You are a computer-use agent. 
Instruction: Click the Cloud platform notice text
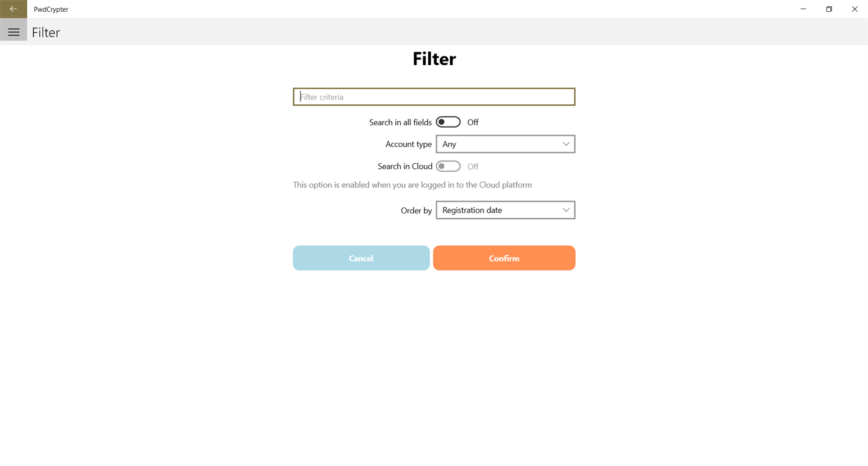[x=412, y=184]
